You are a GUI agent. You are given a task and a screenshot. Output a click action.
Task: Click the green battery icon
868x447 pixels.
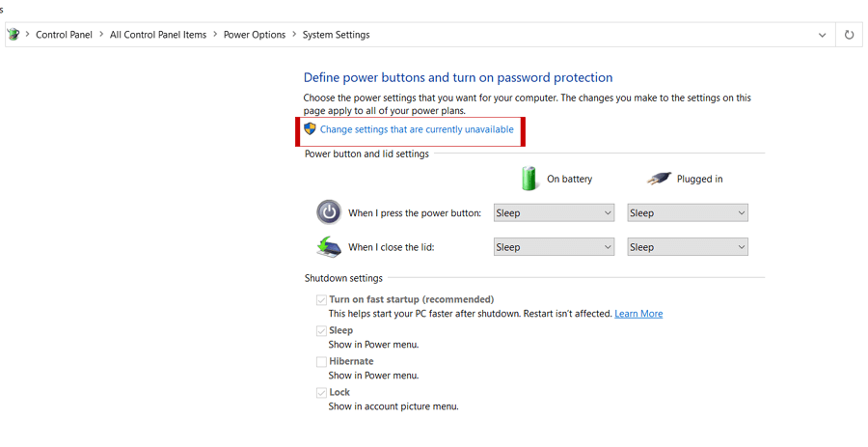[x=529, y=179]
